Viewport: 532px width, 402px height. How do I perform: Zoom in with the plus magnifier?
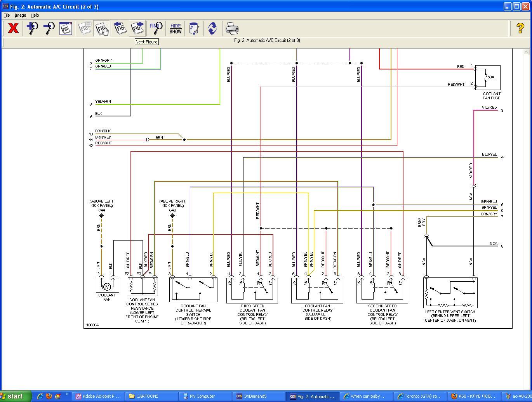[32, 28]
